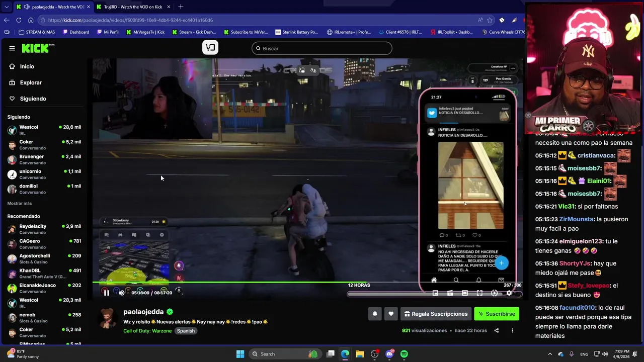This screenshot has height=362, width=644.
Task: Add page to favorites star
Action: coord(490,20)
